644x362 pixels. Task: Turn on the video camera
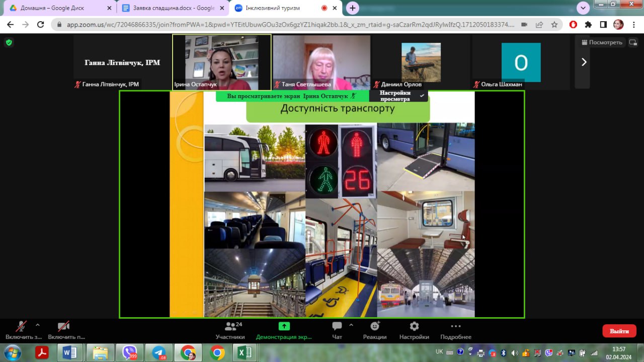pos(63,326)
